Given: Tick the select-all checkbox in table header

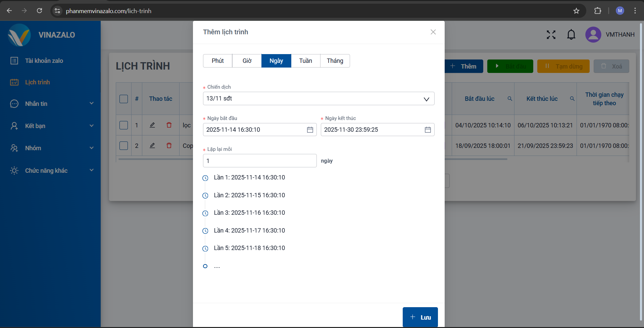Looking at the screenshot, I should coord(124,99).
